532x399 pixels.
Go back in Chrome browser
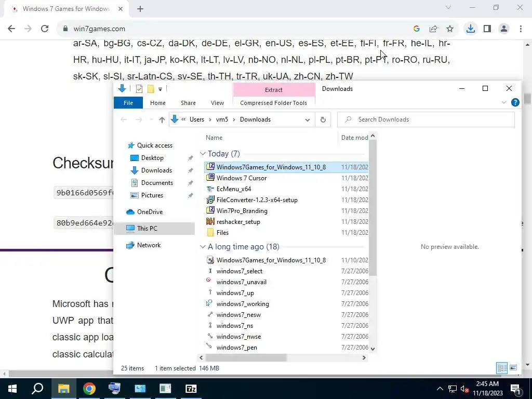pyautogui.click(x=11, y=29)
